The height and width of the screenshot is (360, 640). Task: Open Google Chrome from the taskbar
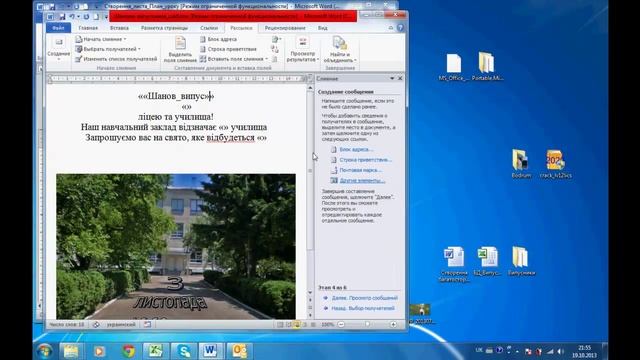pos(129,351)
